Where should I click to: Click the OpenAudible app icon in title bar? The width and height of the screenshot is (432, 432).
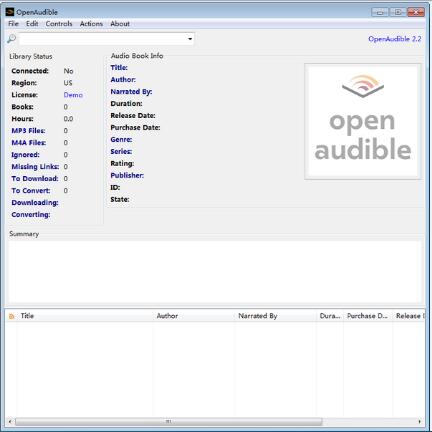pos(10,12)
